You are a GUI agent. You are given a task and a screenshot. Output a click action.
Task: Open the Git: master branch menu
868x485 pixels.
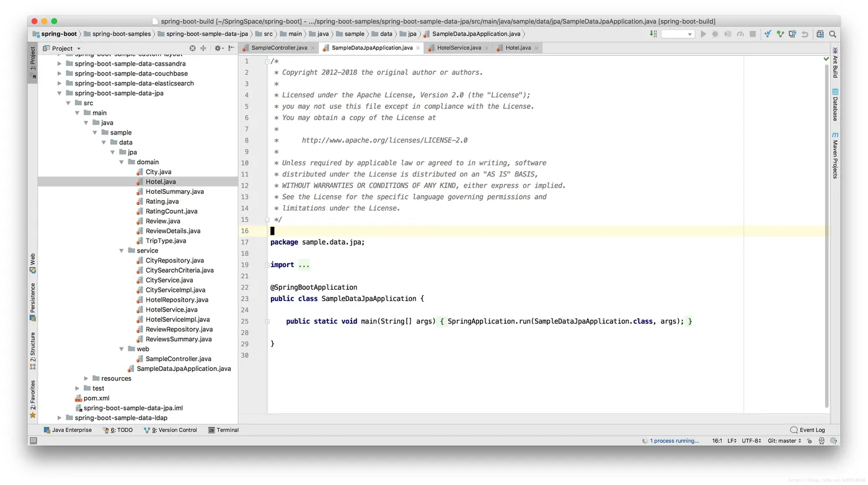784,441
